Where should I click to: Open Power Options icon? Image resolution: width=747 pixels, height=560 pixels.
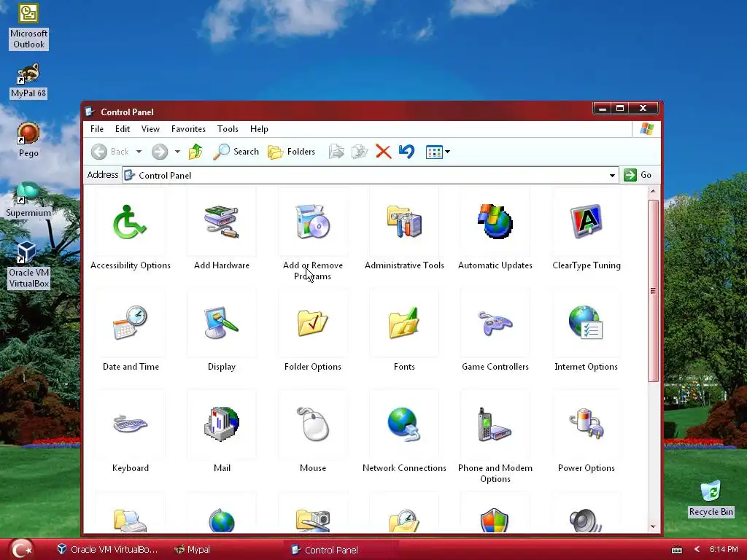point(586,423)
